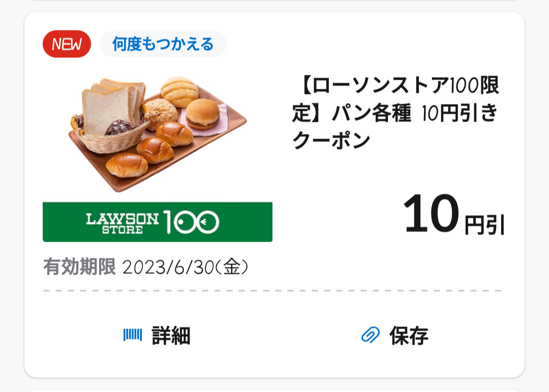
Task: Click the large 10円引 discount amount
Action: click(453, 215)
